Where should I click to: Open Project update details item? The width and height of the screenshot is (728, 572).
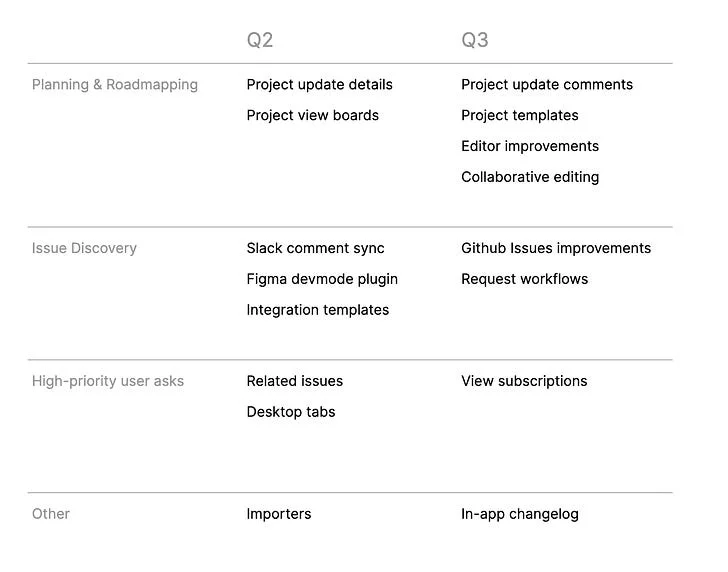(x=319, y=84)
